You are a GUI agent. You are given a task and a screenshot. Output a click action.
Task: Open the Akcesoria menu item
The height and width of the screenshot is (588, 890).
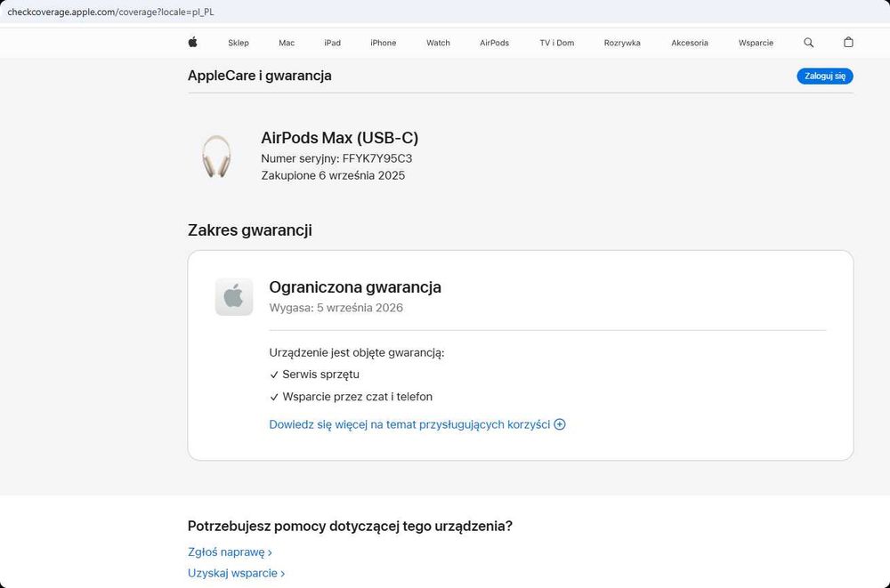pos(690,43)
